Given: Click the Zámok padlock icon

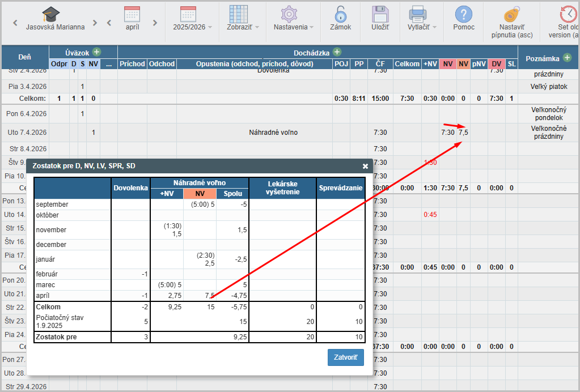Looking at the screenshot, I should [x=340, y=15].
